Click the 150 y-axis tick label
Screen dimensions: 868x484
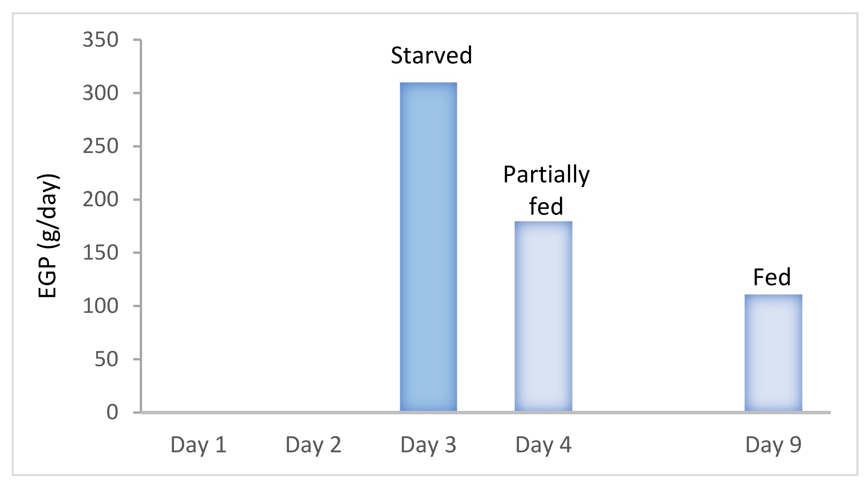click(x=100, y=253)
